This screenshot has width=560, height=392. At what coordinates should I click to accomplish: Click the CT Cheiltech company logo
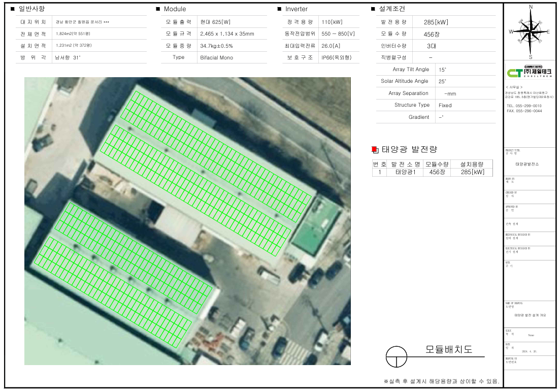coord(530,73)
